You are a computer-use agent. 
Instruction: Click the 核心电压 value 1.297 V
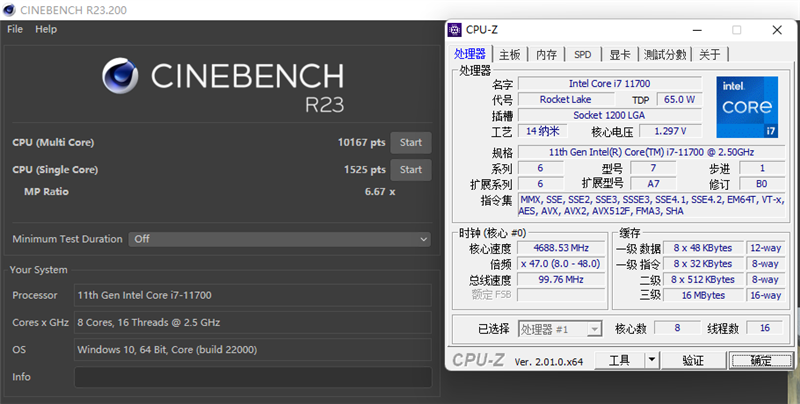tap(670, 131)
